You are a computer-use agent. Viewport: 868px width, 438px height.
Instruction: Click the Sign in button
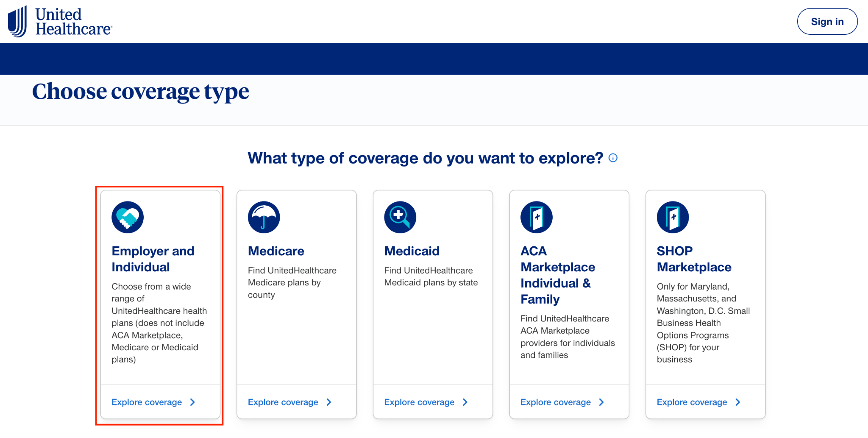[x=827, y=22]
